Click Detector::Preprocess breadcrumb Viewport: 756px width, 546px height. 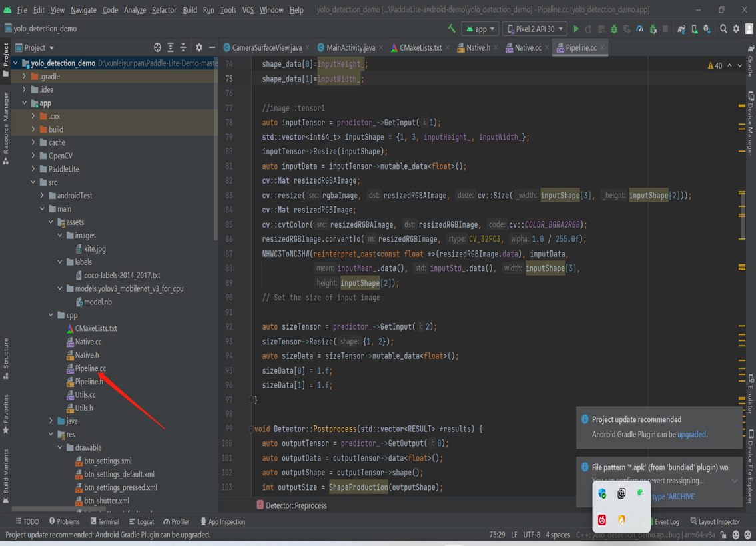click(x=291, y=505)
